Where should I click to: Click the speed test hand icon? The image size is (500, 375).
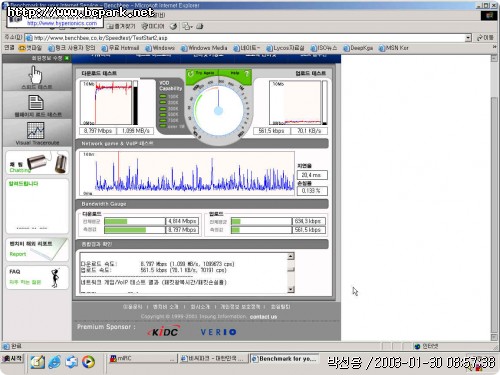pos(36,74)
